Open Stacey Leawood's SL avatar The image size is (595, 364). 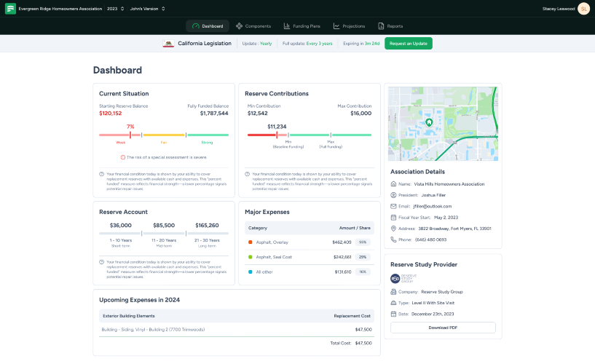point(583,9)
